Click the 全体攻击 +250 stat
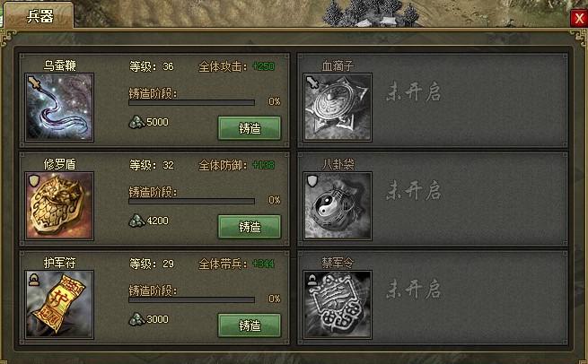This screenshot has width=588, height=364. point(237,66)
